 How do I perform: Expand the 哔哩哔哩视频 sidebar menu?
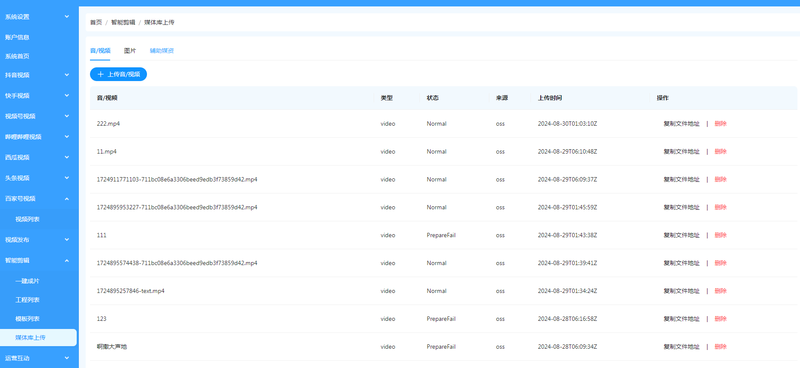39,137
